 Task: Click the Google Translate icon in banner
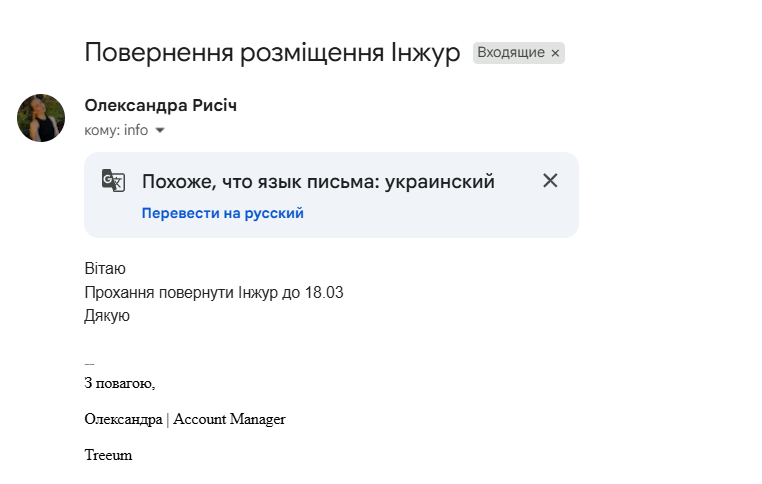tap(114, 181)
